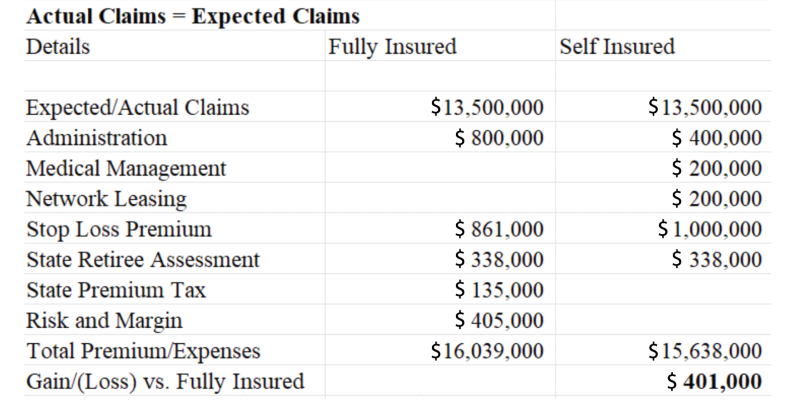This screenshot has width=800, height=400.
Task: Select the $800,000 Administration cell
Action: (x=498, y=138)
